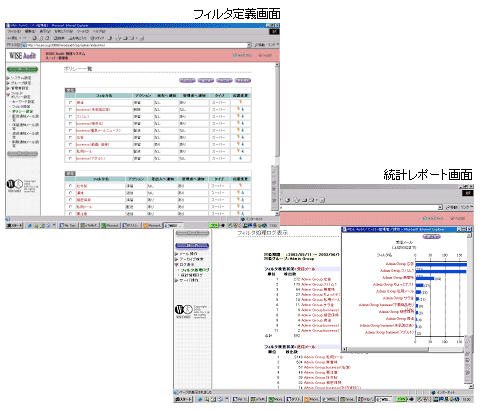Click the お気に入り favorites icon in the policy window toolbar
Screen dimensions: 480x410
(78, 38)
